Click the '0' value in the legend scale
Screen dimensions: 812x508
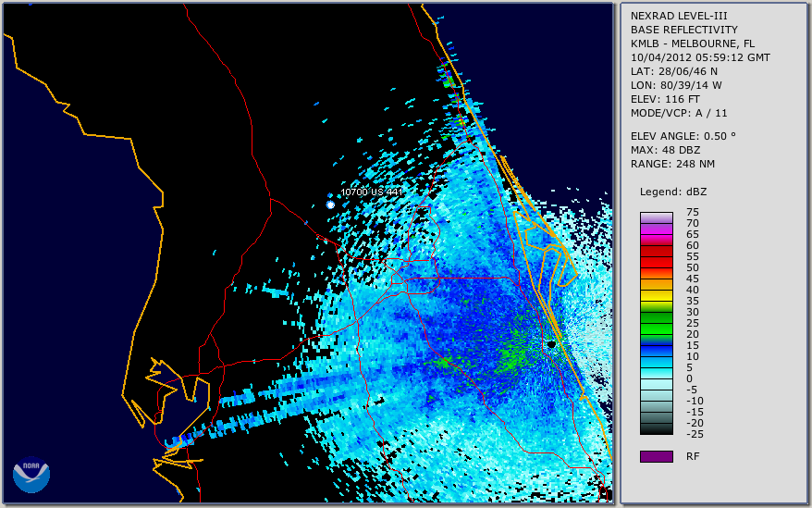[689, 379]
